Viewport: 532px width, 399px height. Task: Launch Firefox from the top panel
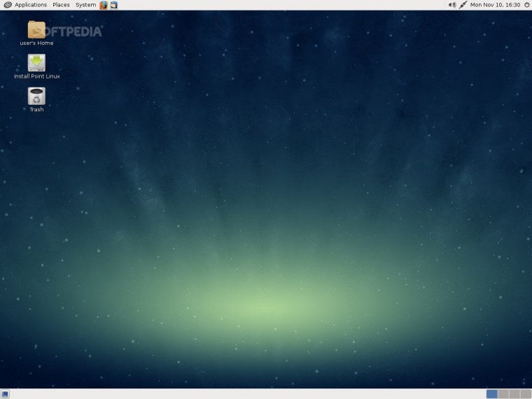pos(104,5)
